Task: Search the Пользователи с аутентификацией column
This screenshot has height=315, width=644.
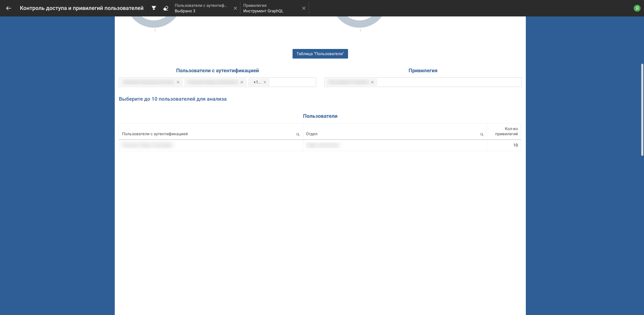Action: tap(298, 135)
